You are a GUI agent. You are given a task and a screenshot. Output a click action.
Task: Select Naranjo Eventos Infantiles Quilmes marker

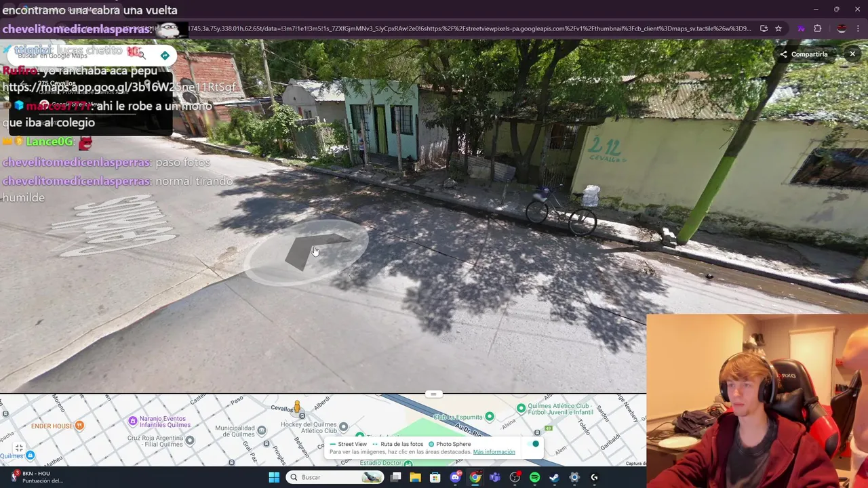tap(133, 422)
